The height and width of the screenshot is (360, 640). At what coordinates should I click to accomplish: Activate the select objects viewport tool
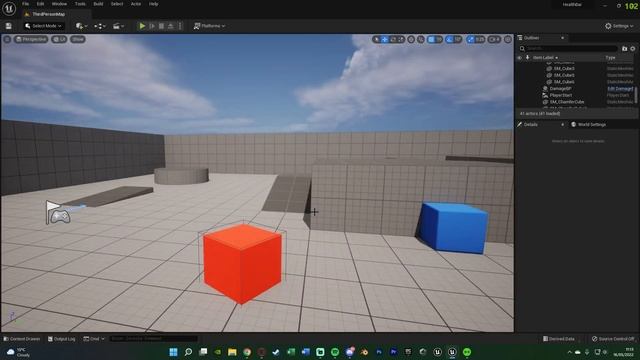point(376,39)
